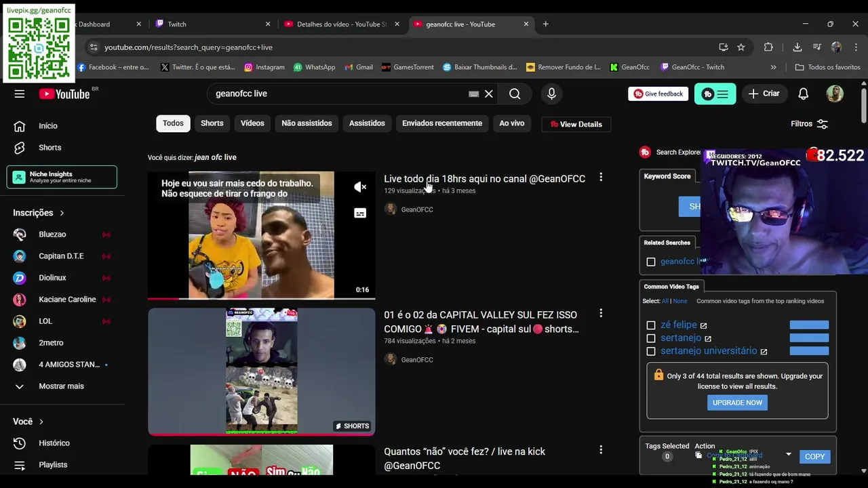Screen dimensions: 868x488
Task: Switch to the Twitch browser tab
Action: tap(214, 24)
